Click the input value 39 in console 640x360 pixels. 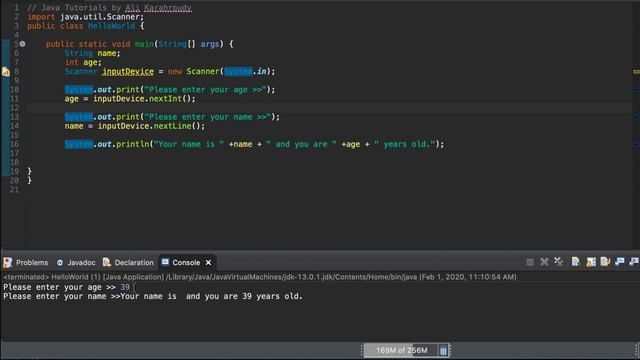click(125, 287)
